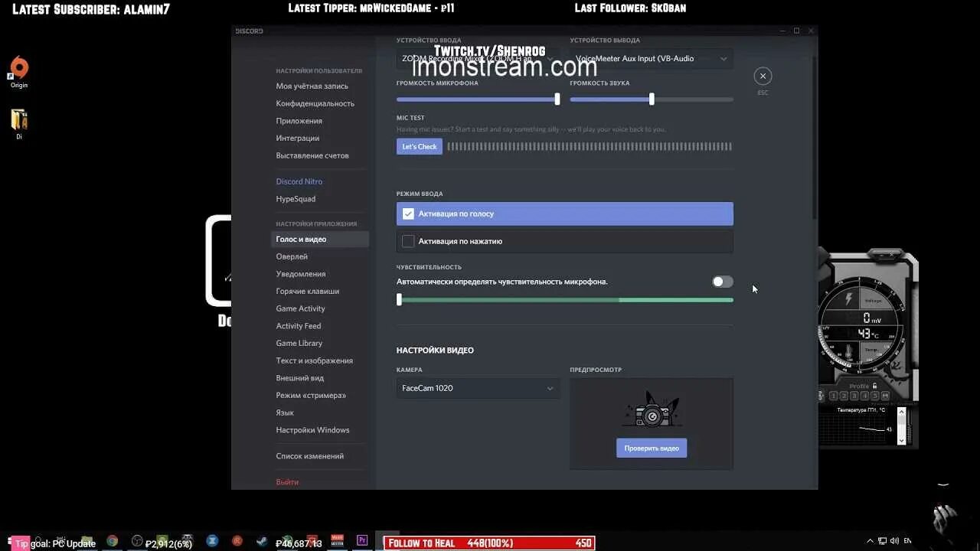Click the Let's Check mic test button
The image size is (980, 551).
(x=420, y=147)
